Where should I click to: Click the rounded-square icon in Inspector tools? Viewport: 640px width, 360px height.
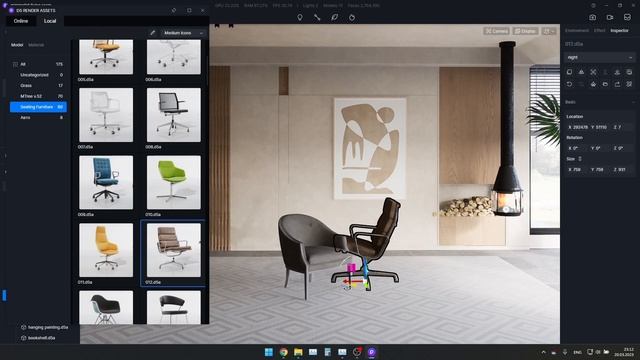(569, 72)
